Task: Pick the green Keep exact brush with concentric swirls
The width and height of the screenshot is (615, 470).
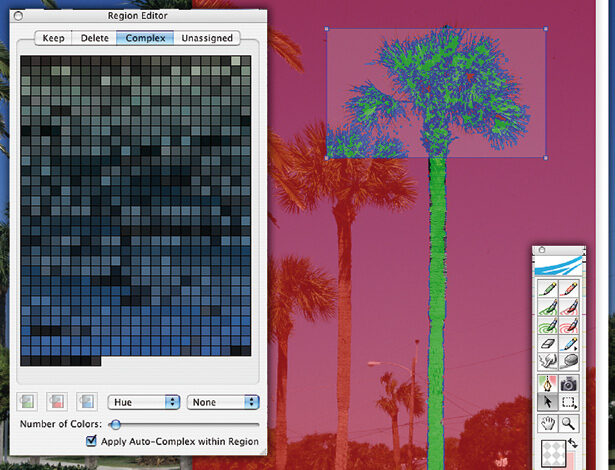Action: pyautogui.click(x=548, y=326)
